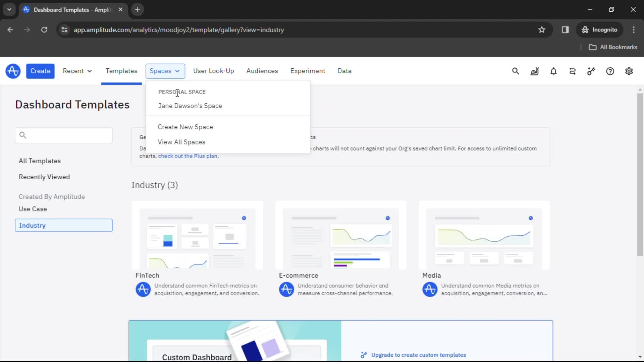The width and height of the screenshot is (644, 362).
Task: Open Chrome three-dot menu
Action: 634,30
